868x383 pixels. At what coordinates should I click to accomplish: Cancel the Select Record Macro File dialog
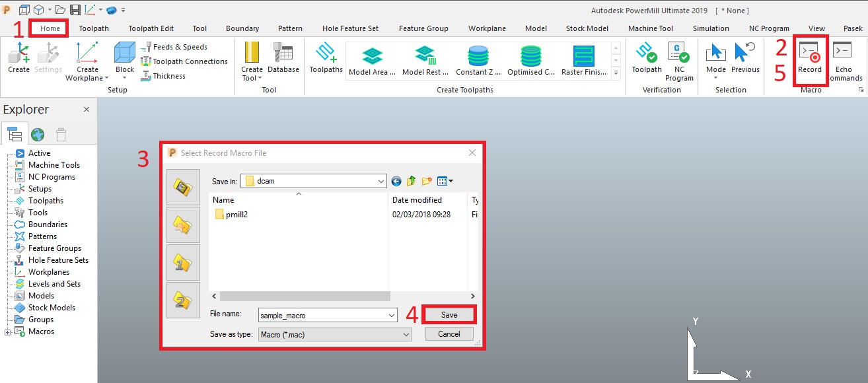(x=449, y=334)
